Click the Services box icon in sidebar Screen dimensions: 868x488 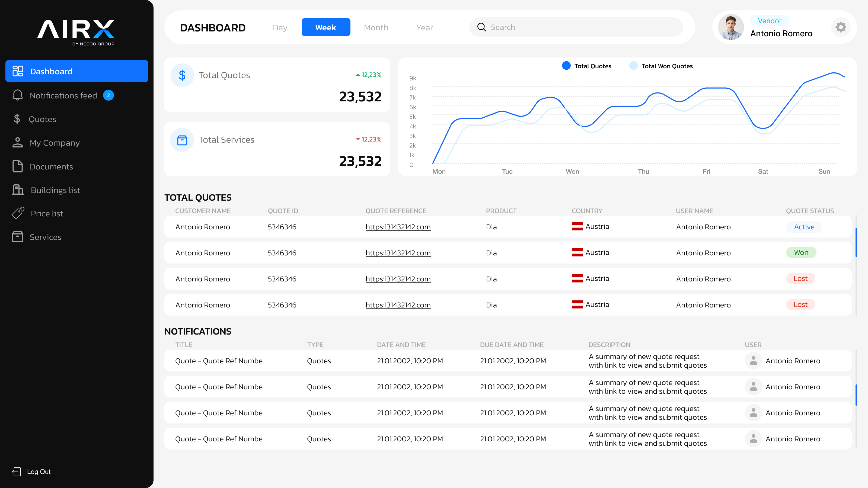[18, 237]
